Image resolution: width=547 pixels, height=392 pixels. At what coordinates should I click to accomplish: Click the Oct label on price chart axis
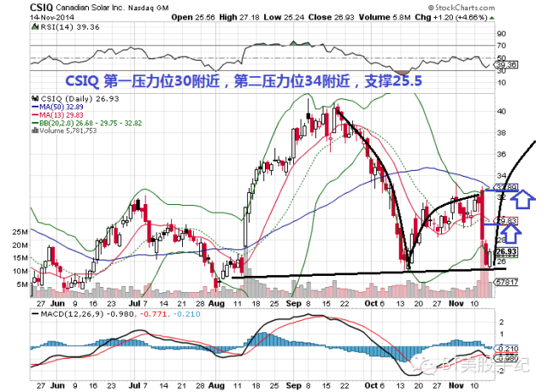click(x=371, y=304)
